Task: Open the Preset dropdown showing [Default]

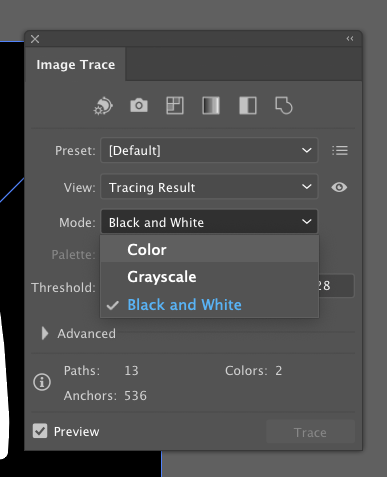Action: [209, 150]
